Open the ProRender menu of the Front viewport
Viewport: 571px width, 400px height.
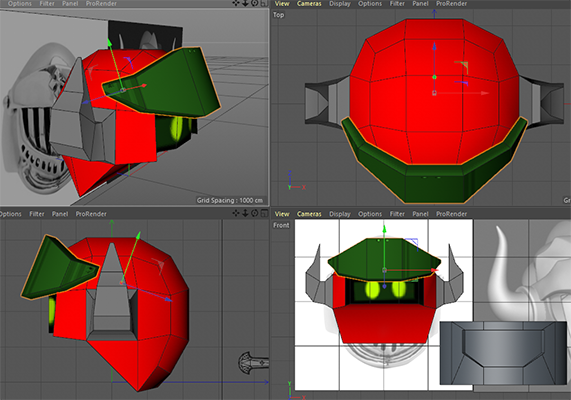coord(452,214)
